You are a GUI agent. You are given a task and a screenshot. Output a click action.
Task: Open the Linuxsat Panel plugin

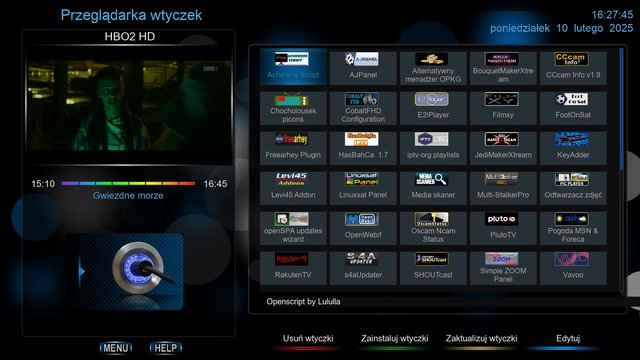363,187
